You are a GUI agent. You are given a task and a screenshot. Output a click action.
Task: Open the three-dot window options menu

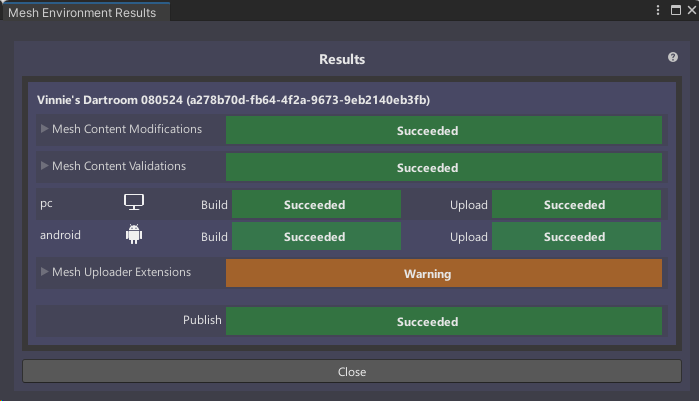tap(658, 10)
